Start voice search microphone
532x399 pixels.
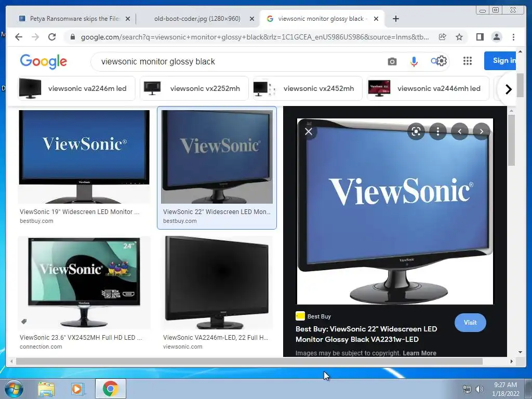point(414,62)
